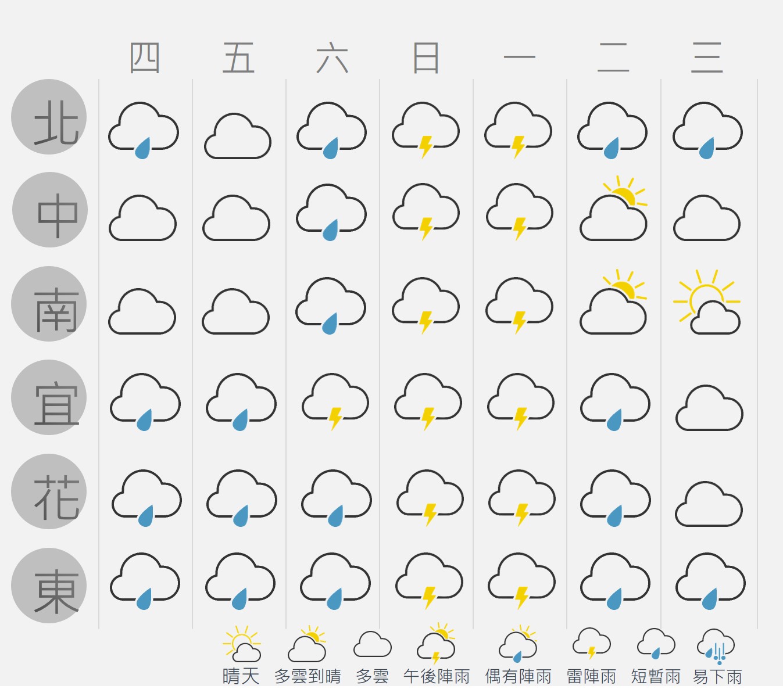Click the 易下雨 legend icon
This screenshot has width=783, height=700.
tap(716, 647)
